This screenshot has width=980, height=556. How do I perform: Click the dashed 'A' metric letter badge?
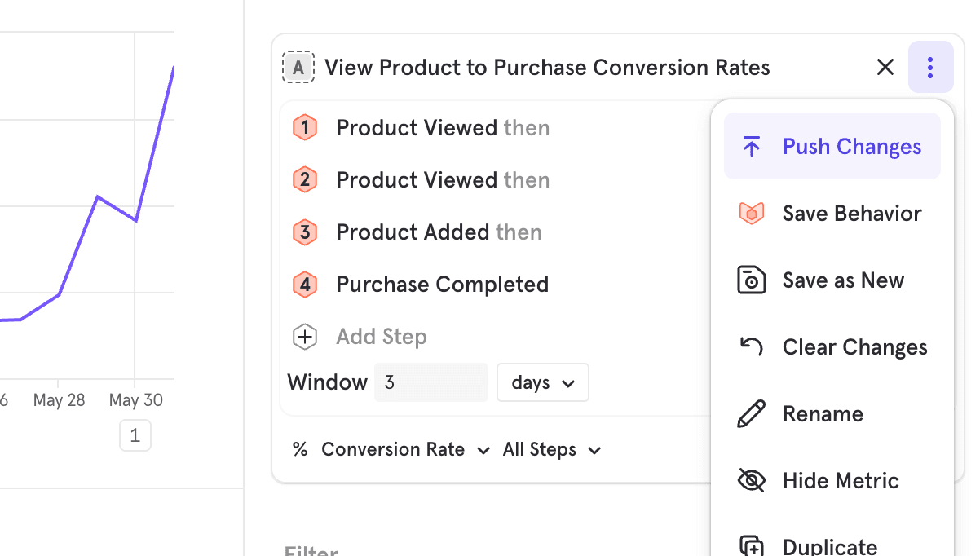[x=298, y=68]
